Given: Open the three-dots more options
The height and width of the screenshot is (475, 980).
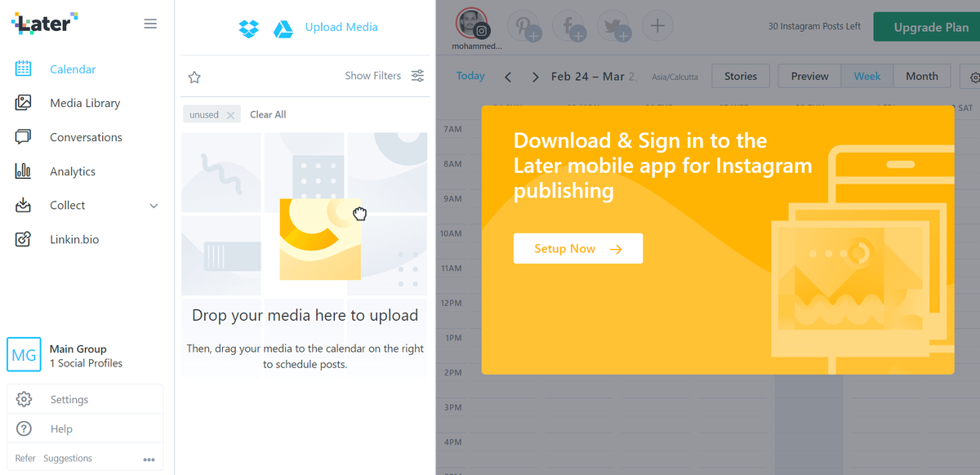Looking at the screenshot, I should 149,459.
